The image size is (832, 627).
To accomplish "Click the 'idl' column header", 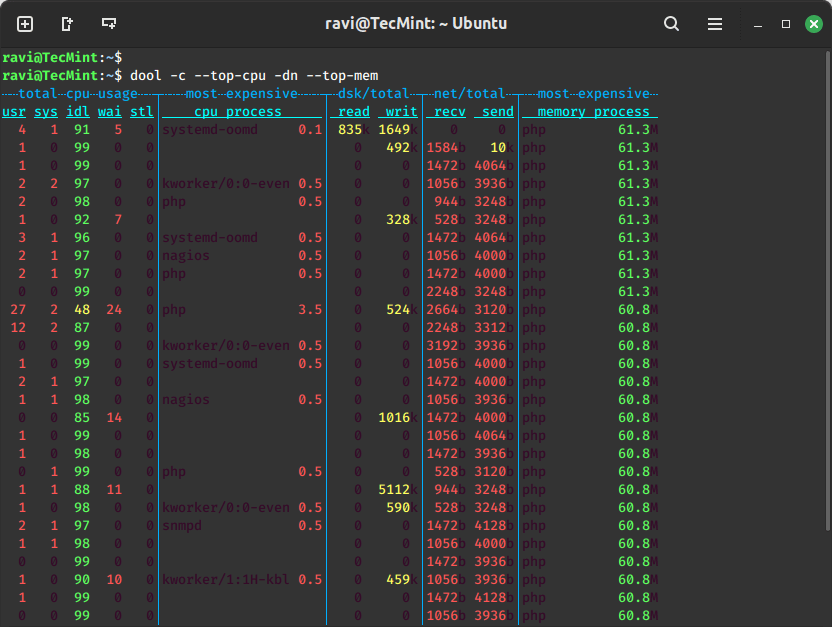I will point(77,111).
